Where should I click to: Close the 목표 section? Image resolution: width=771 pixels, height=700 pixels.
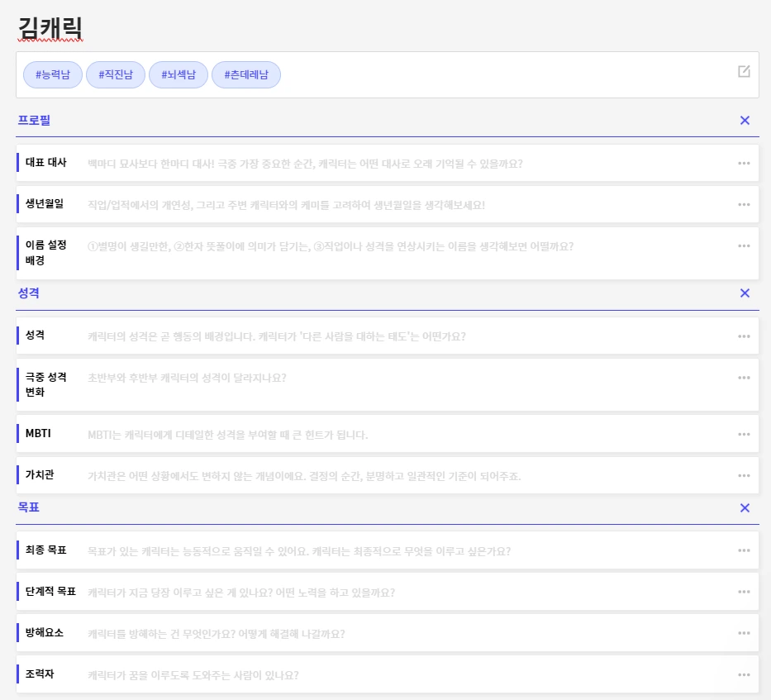[745, 507]
